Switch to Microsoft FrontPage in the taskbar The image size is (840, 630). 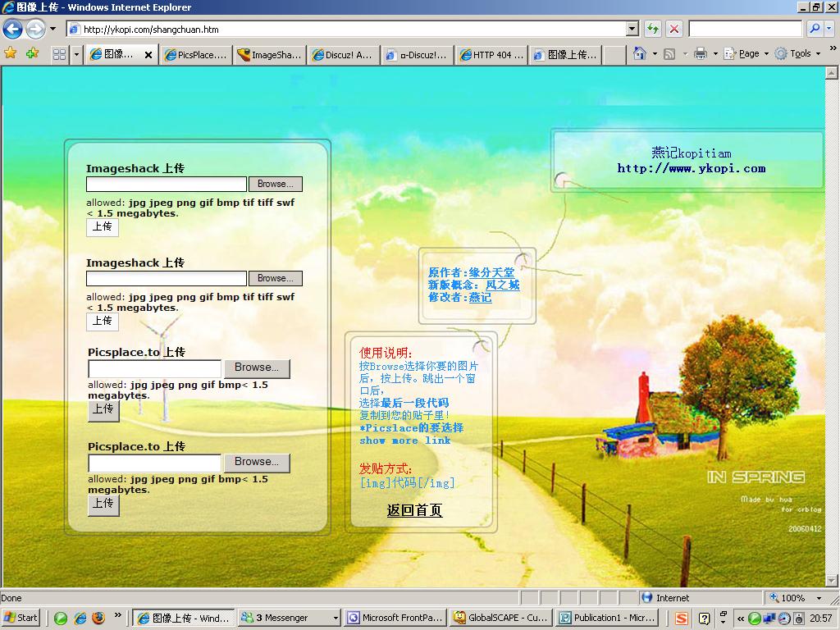pos(396,618)
